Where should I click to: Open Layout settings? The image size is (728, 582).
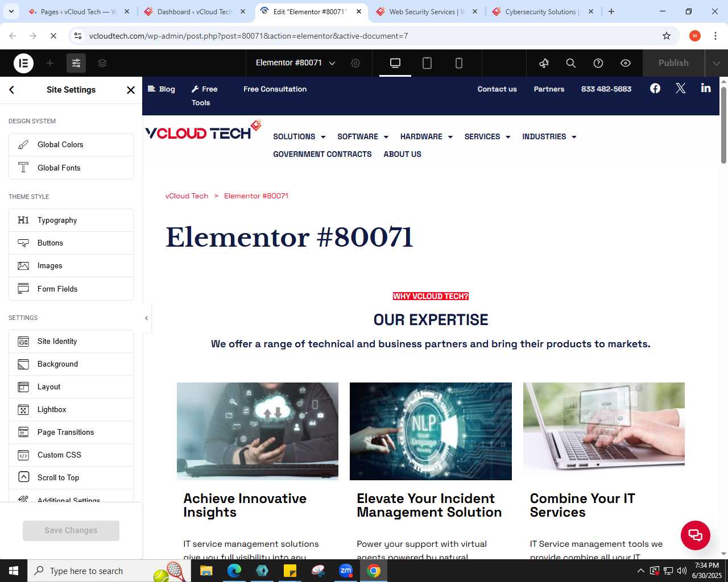coord(71,386)
